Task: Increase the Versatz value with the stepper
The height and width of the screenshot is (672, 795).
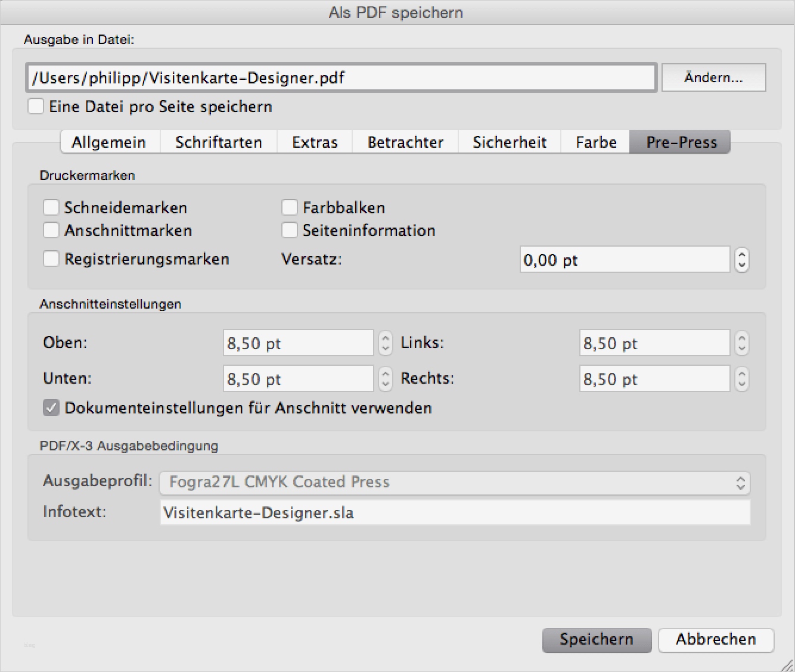Action: 741,256
